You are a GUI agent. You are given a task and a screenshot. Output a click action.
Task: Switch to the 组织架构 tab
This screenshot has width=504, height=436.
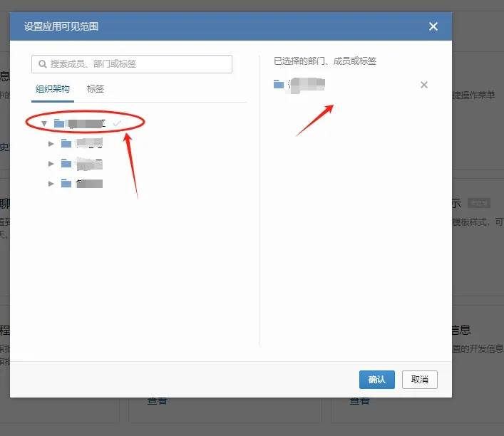point(53,88)
